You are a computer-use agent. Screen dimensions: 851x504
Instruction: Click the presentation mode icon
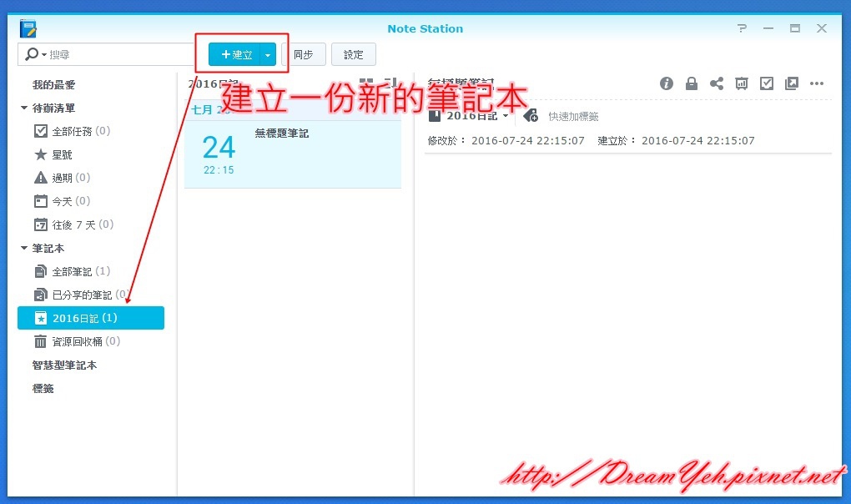pyautogui.click(x=742, y=83)
